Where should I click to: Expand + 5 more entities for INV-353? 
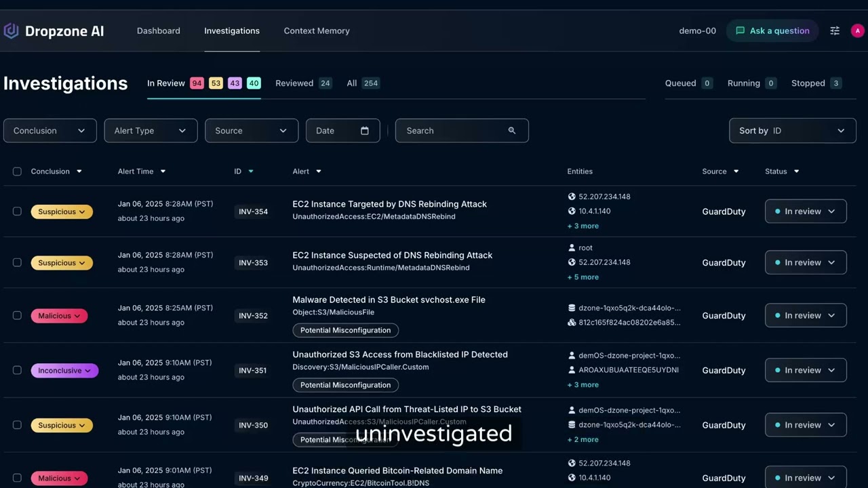tap(583, 277)
